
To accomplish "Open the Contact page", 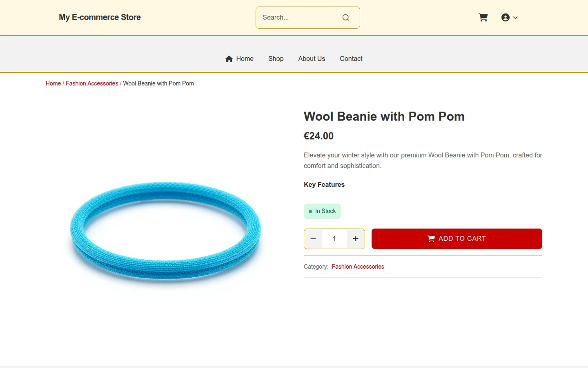I will (351, 59).
